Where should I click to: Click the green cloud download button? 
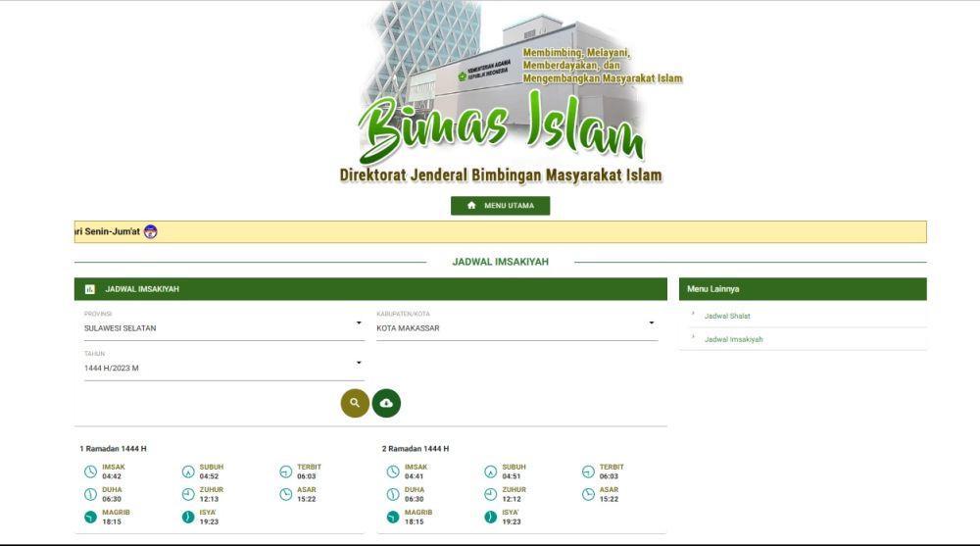[386, 403]
